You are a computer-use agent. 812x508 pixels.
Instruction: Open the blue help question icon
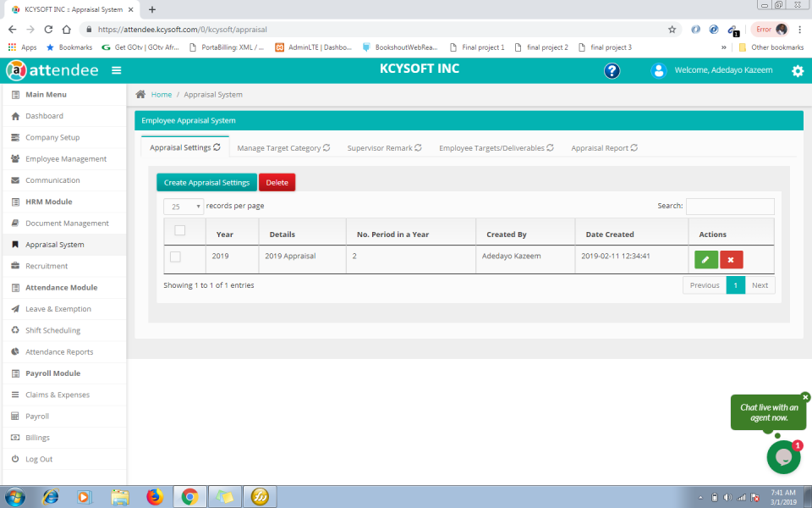[x=612, y=70]
